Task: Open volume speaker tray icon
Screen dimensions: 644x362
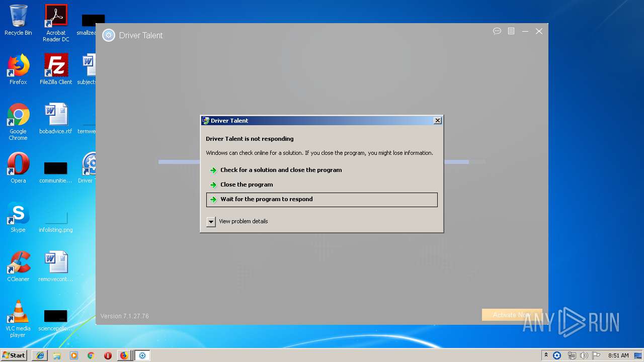Action: [x=584, y=355]
